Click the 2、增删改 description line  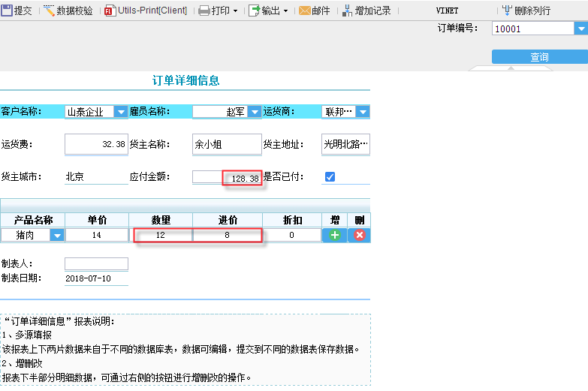[23, 363]
